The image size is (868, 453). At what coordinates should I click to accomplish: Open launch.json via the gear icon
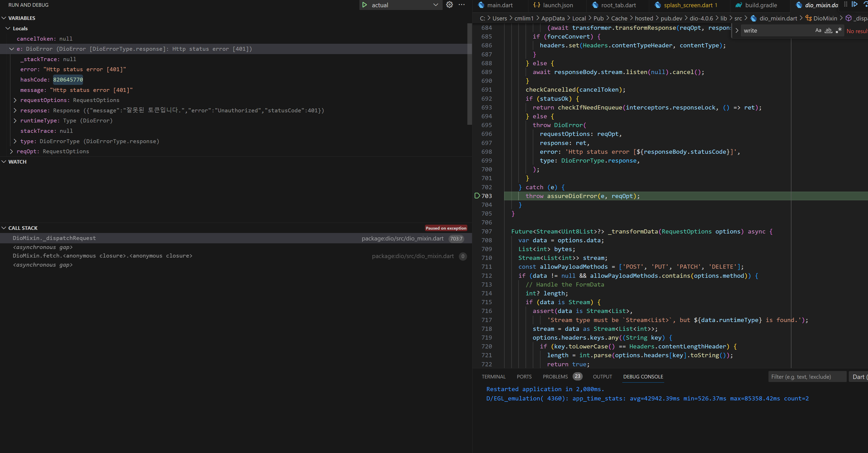point(449,5)
